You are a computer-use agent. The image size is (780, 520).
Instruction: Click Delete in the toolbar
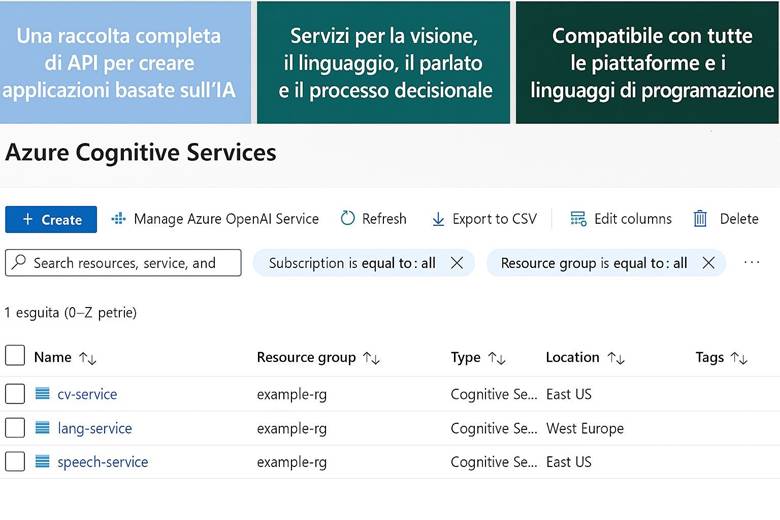tap(726, 219)
